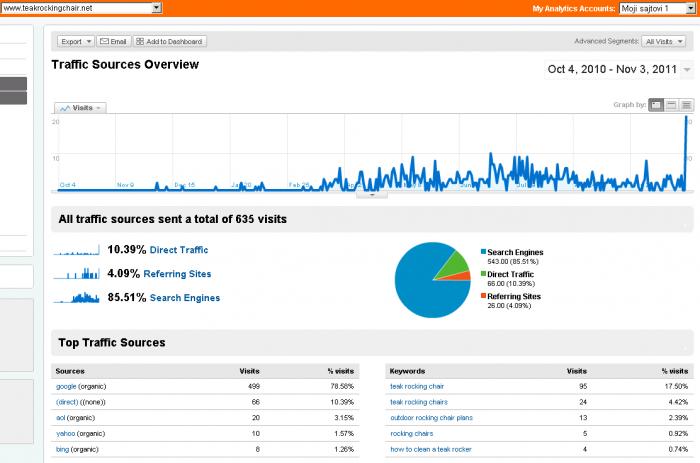Click the Direct Traffic sparkline thumbnail

pyautogui.click(x=76, y=250)
